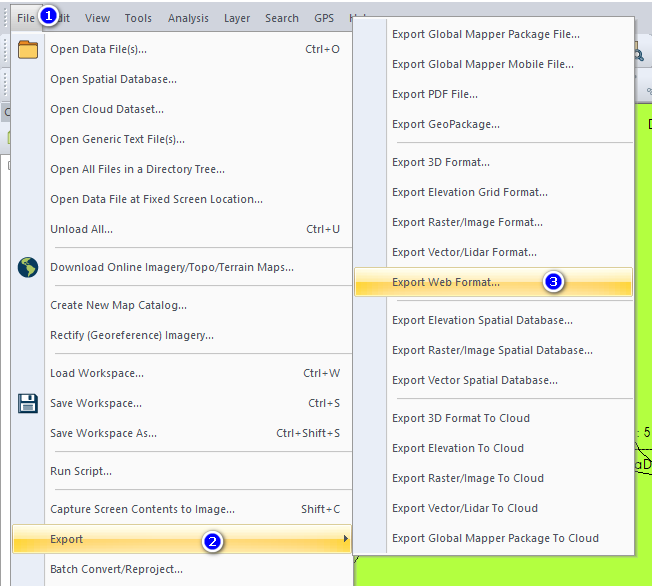Choose Export Vector Spatial Database...
The height and width of the screenshot is (586, 652).
494,380
